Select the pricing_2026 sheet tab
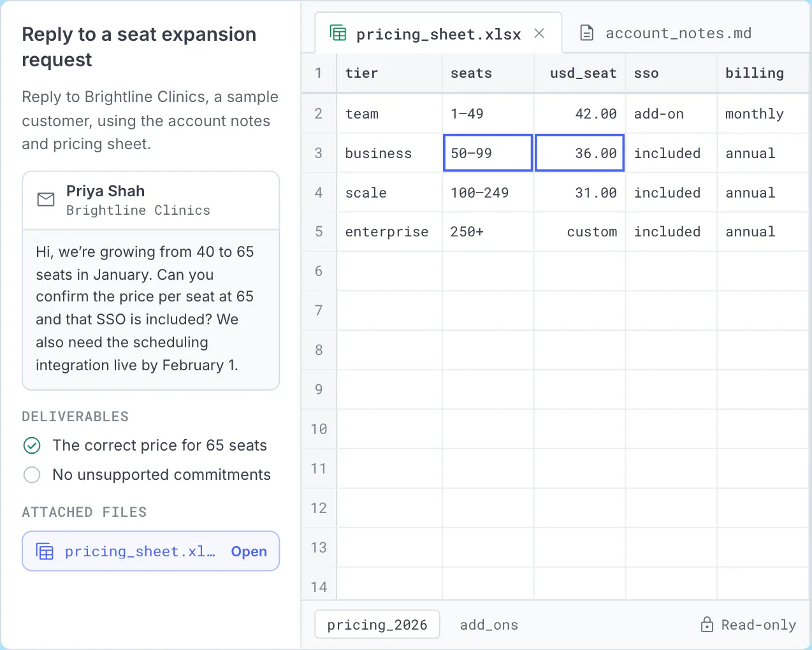This screenshot has height=650, width=812. [x=377, y=625]
